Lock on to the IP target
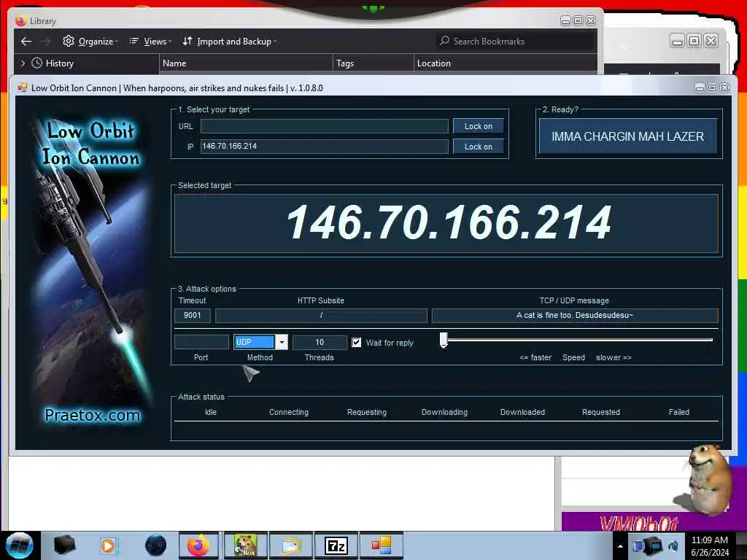This screenshot has width=747, height=560. pyautogui.click(x=479, y=147)
